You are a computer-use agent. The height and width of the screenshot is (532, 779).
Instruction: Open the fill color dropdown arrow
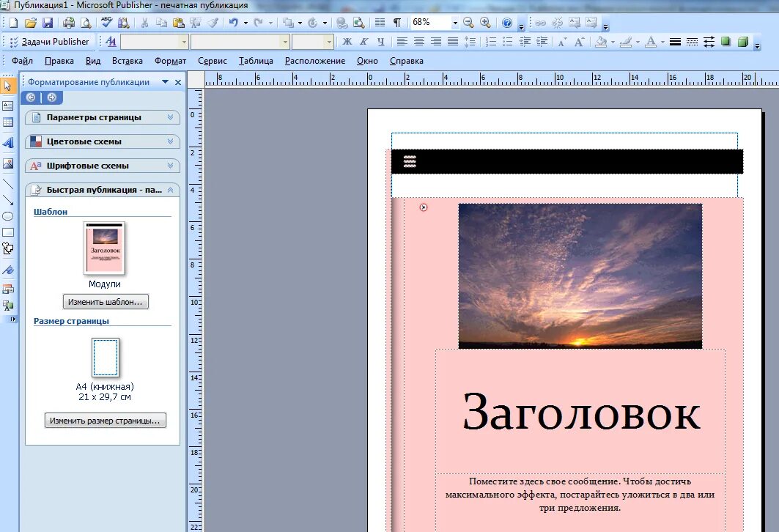(x=613, y=43)
